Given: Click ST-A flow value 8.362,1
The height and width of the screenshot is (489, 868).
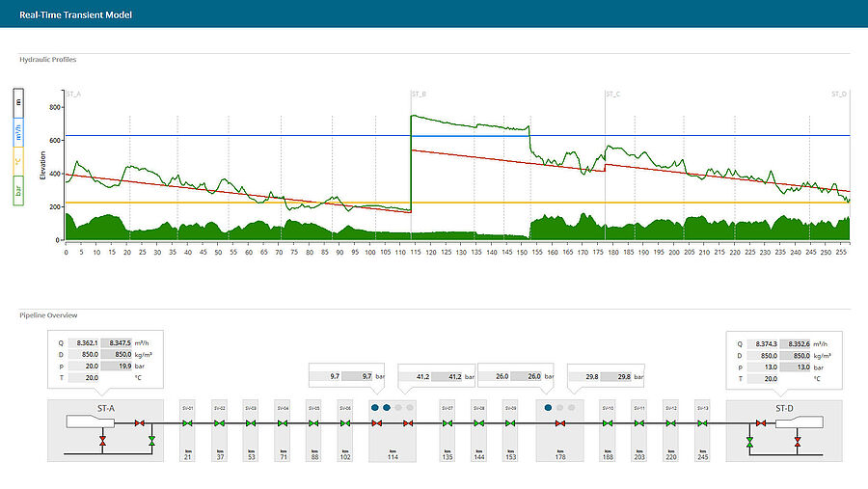Looking at the screenshot, I should coord(85,342).
